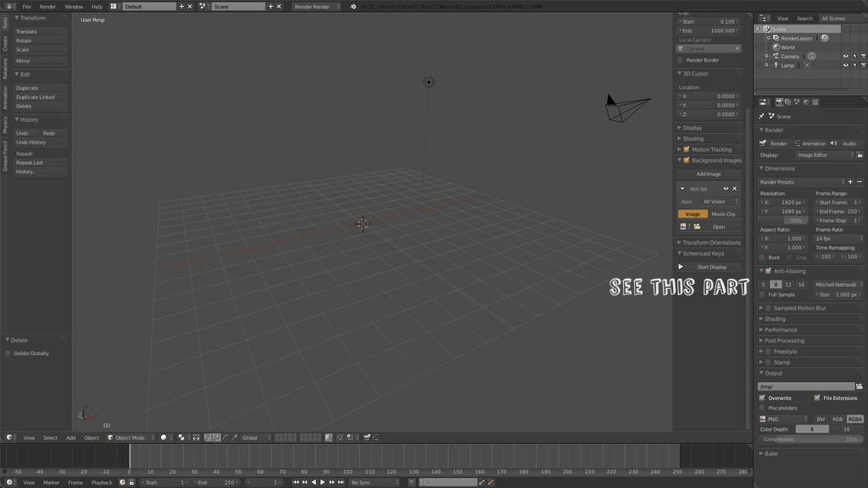The image size is (868, 488).
Task: Enable Full Sample checkbox
Action: [762, 295]
